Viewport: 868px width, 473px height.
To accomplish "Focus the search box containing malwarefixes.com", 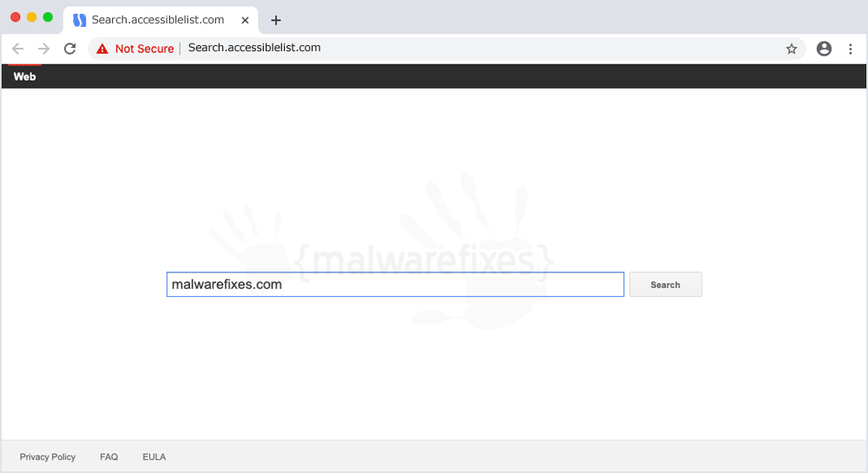I will pyautogui.click(x=395, y=285).
